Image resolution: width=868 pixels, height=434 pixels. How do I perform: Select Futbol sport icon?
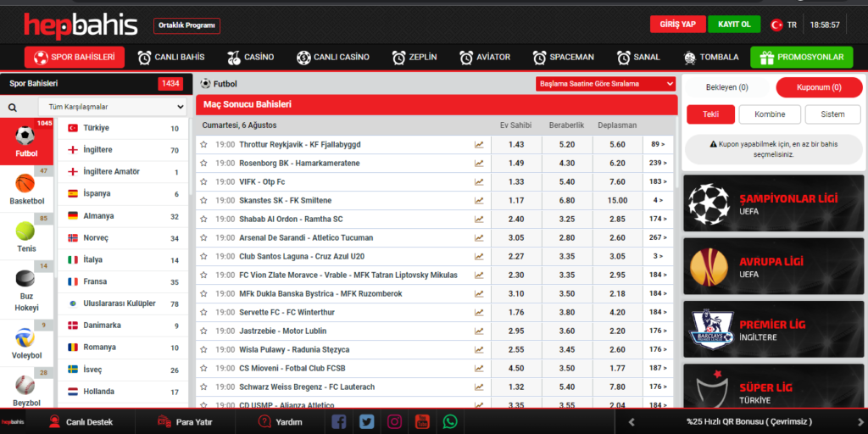(26, 142)
